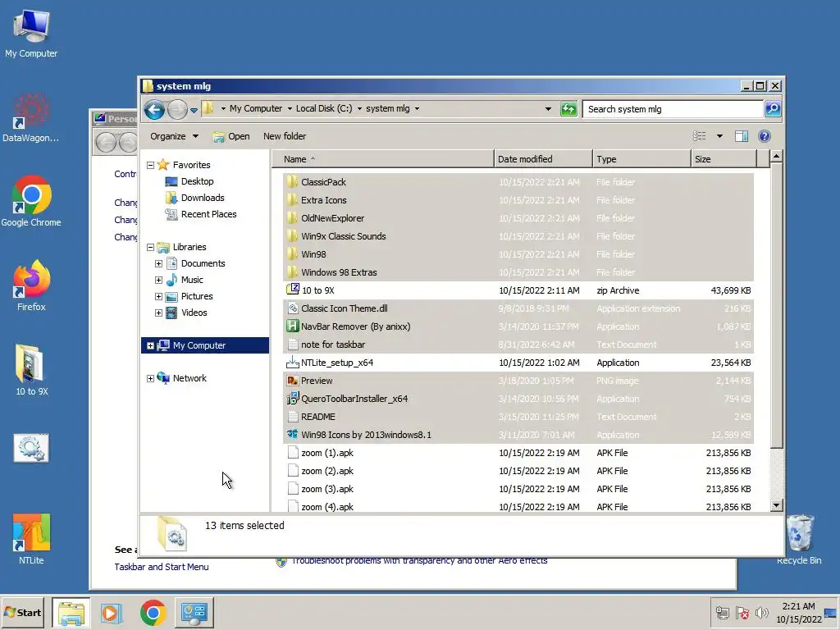Open the address bar history dropdown
Viewport: 840px width, 630px height.
click(548, 109)
